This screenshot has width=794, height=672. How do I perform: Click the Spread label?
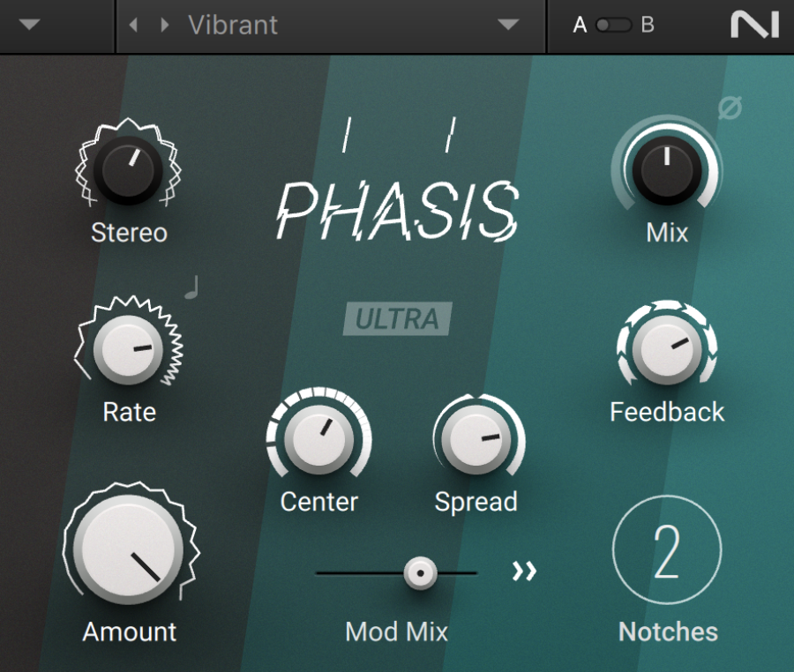tap(476, 502)
